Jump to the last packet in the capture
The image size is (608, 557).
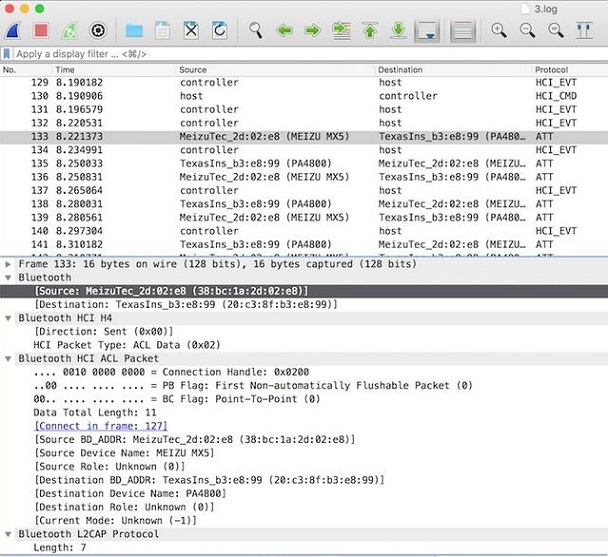click(398, 30)
